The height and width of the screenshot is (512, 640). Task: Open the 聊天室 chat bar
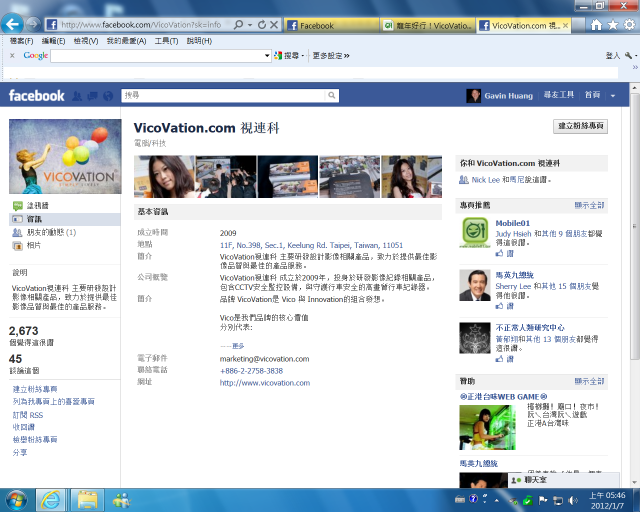[x=563, y=480]
